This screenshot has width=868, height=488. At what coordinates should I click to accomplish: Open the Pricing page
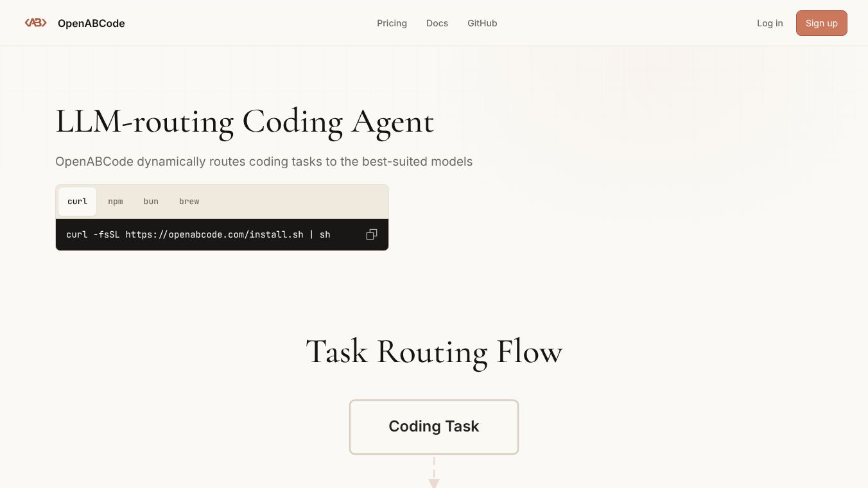tap(392, 23)
